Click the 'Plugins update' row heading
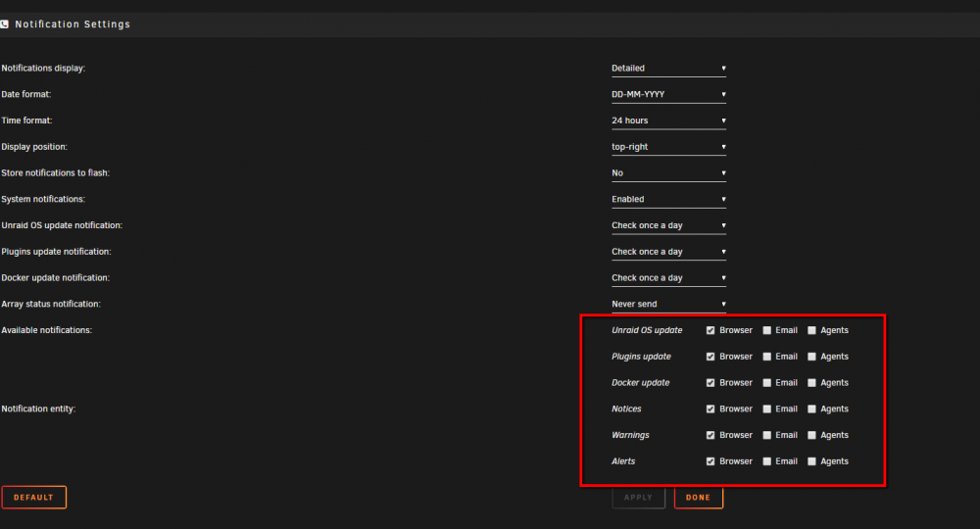 tap(641, 357)
